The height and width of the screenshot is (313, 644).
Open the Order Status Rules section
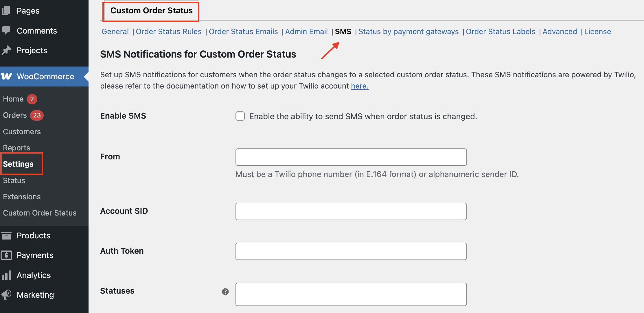(169, 32)
